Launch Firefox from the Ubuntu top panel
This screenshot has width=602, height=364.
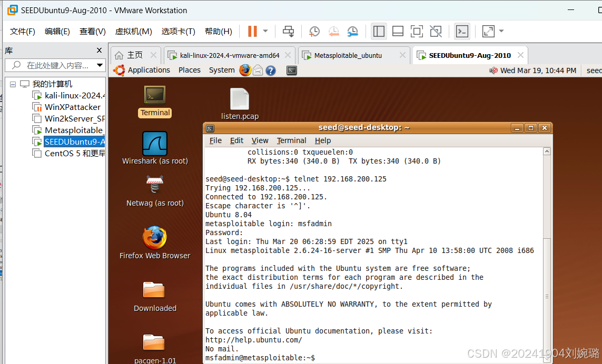click(245, 70)
